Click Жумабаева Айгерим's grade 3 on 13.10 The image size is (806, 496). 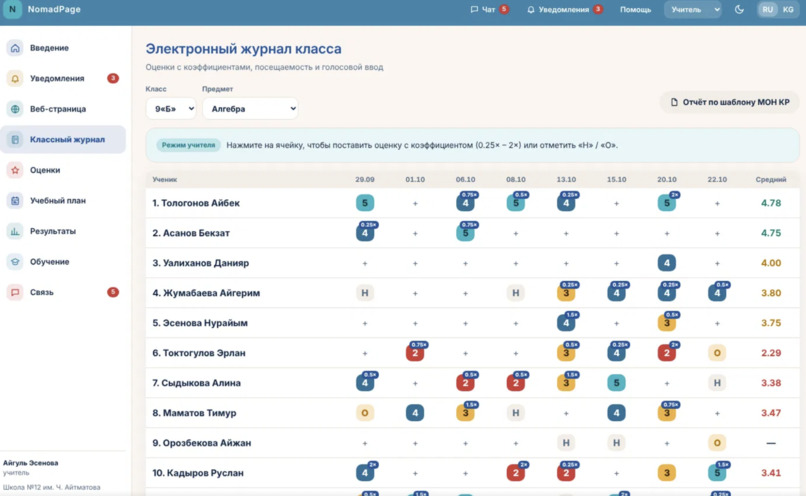tap(566, 292)
